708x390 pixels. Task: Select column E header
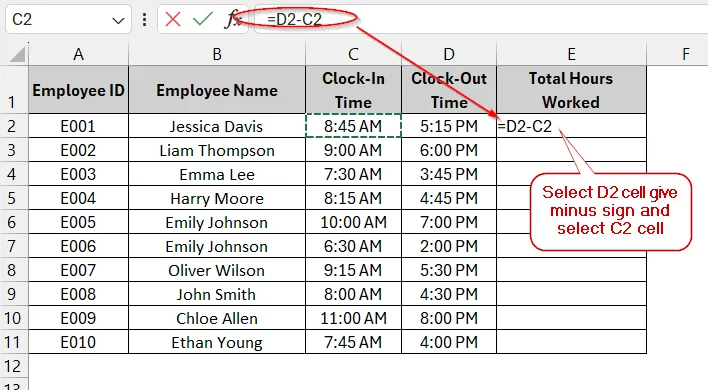tap(572, 54)
